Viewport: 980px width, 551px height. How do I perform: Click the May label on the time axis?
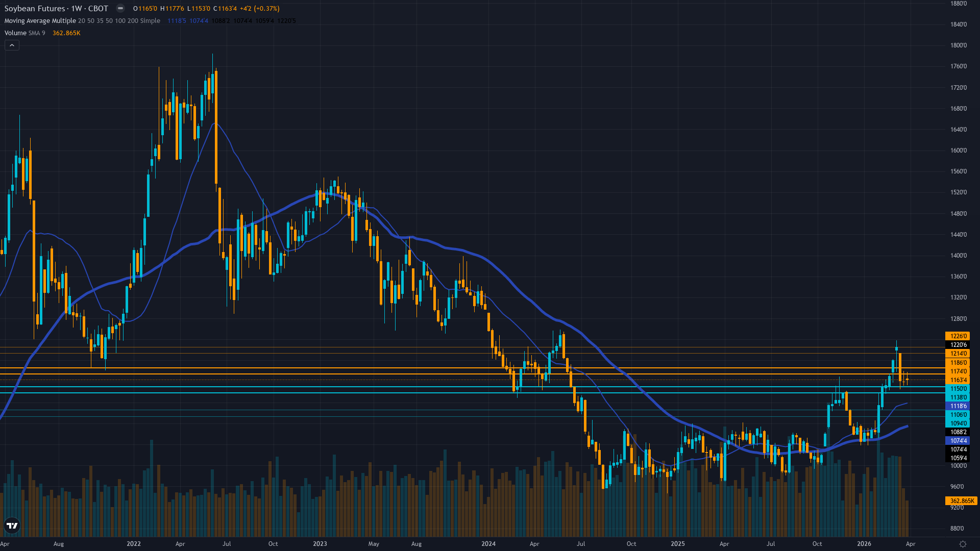tap(374, 544)
